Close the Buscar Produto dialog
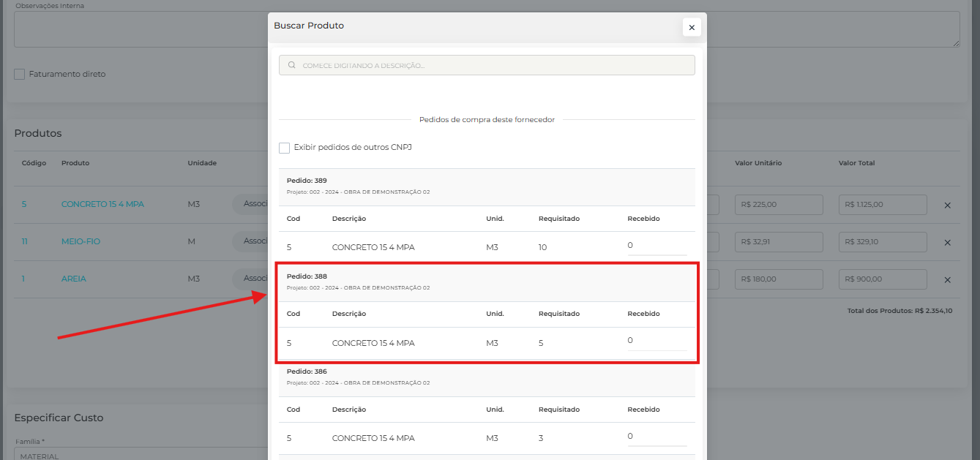 [692, 27]
